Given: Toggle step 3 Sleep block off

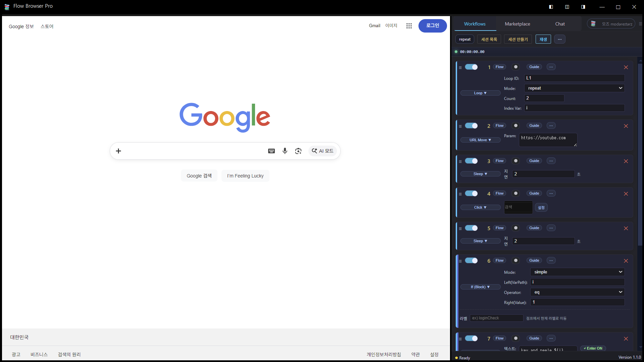Looking at the screenshot, I should pos(472,161).
